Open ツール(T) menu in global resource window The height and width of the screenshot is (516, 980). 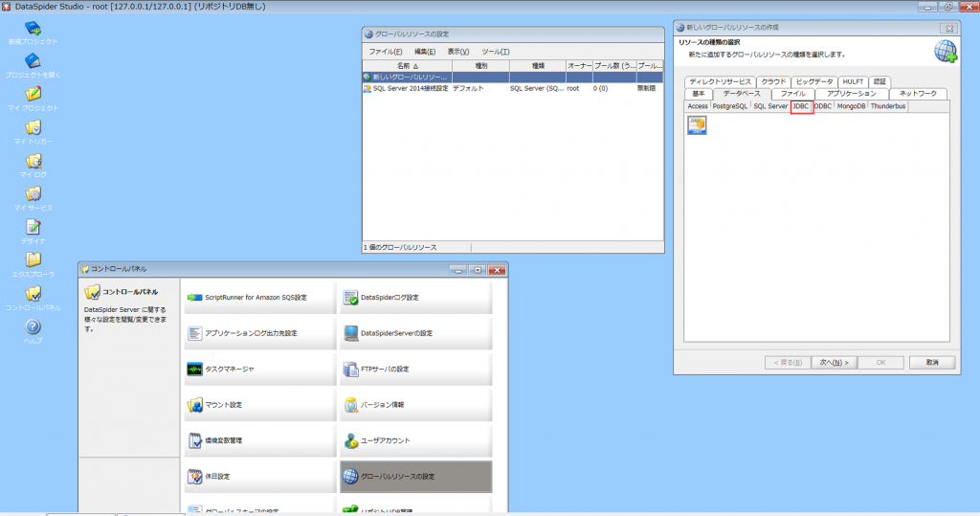(496, 52)
